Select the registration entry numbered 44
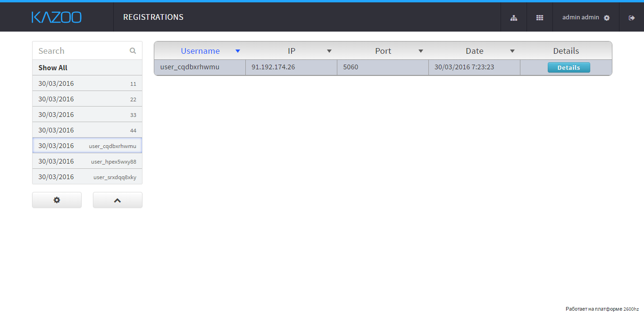The width and height of the screenshot is (644, 314). coord(87,130)
